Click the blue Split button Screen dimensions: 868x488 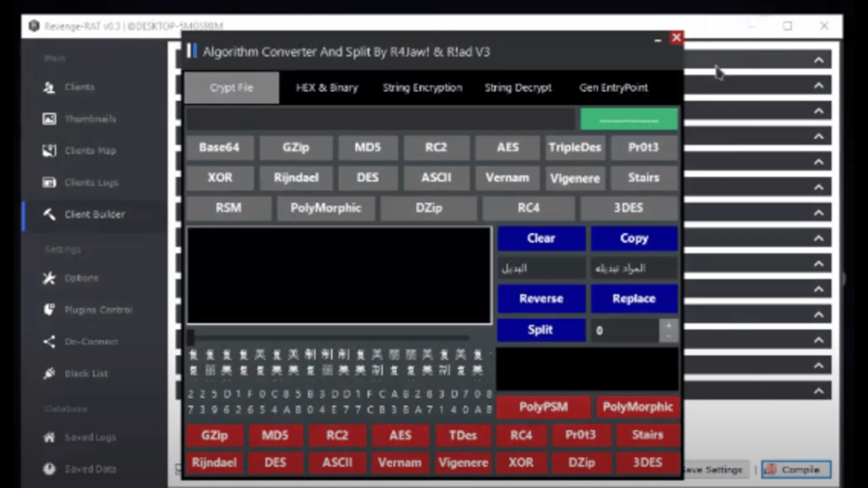(x=541, y=330)
